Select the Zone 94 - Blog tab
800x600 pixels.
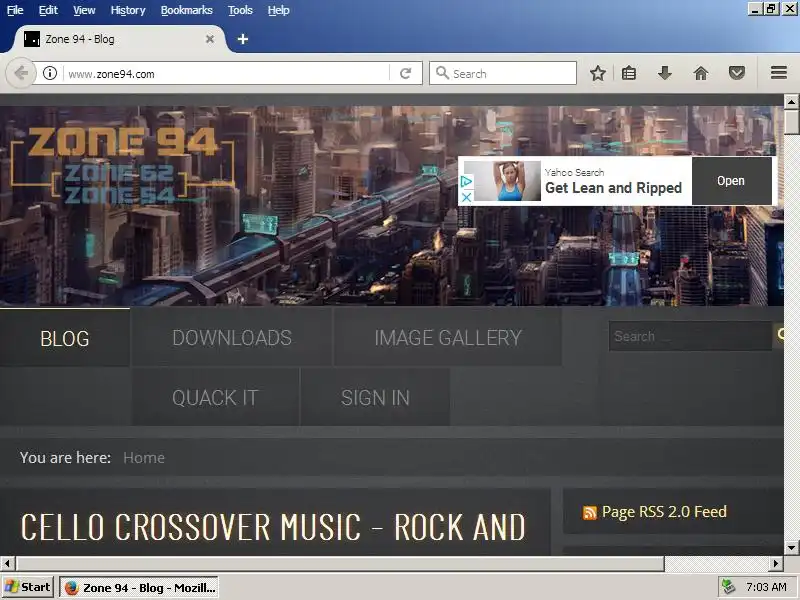click(118, 39)
